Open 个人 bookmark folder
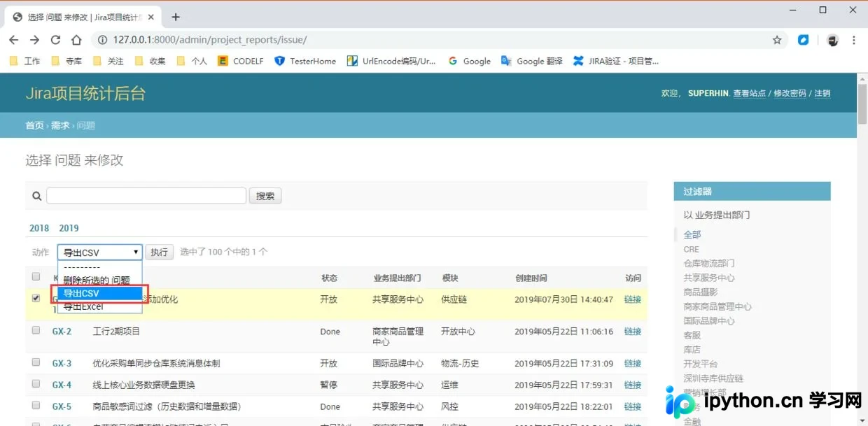This screenshot has width=868, height=426. point(192,61)
